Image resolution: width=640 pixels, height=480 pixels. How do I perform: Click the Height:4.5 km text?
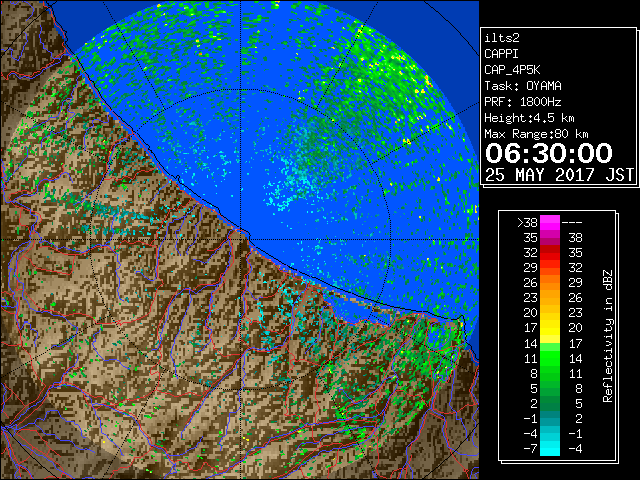click(x=529, y=118)
